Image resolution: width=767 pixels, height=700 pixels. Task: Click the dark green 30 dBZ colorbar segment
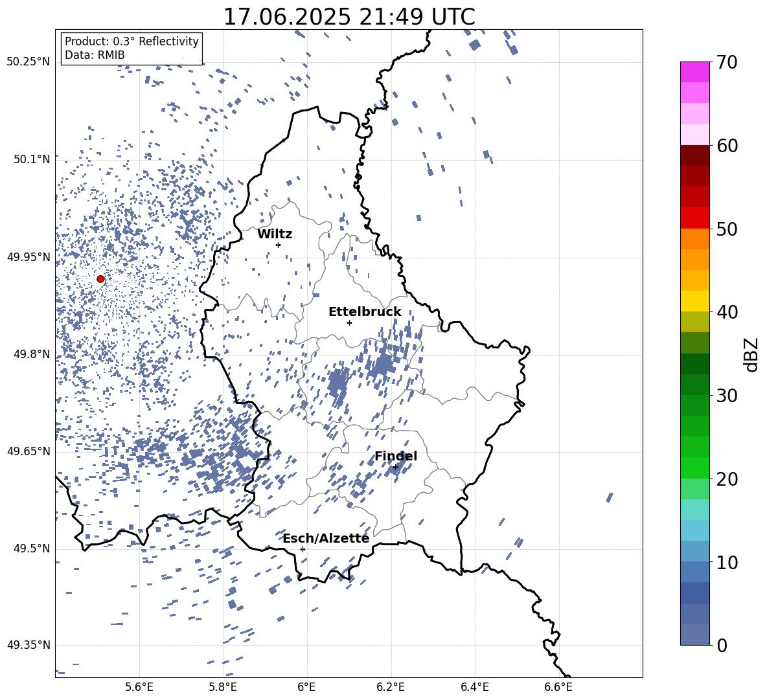694,385
